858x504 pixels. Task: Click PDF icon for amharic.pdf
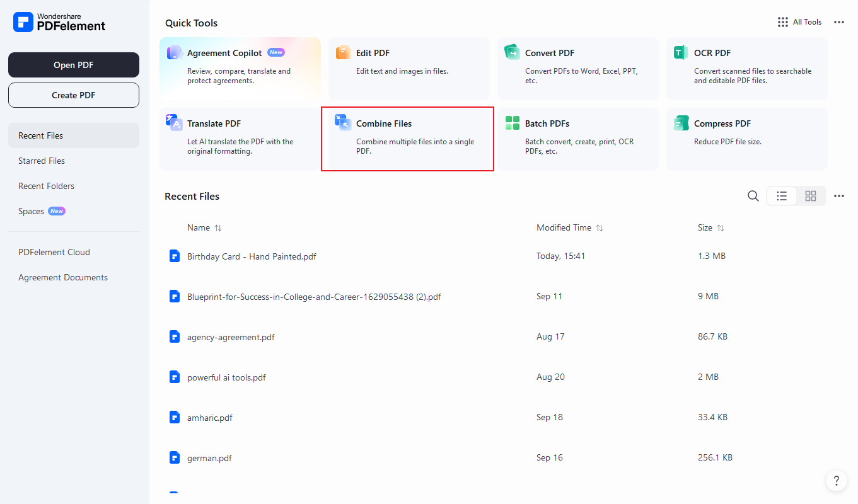pos(175,417)
